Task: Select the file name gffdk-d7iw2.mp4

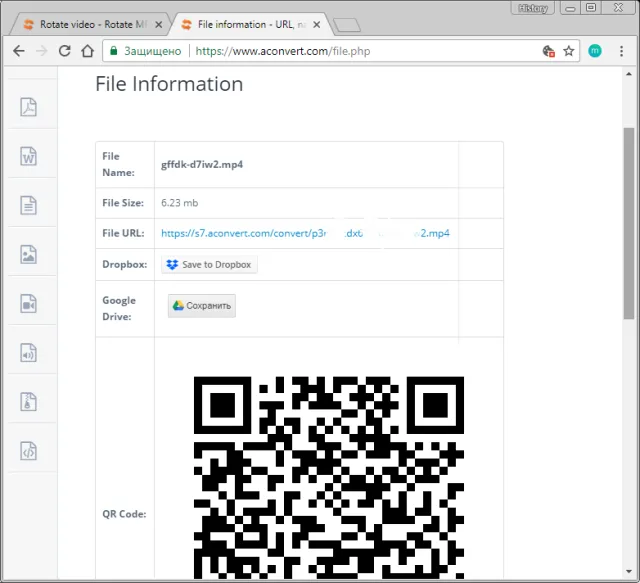Action: click(202, 165)
